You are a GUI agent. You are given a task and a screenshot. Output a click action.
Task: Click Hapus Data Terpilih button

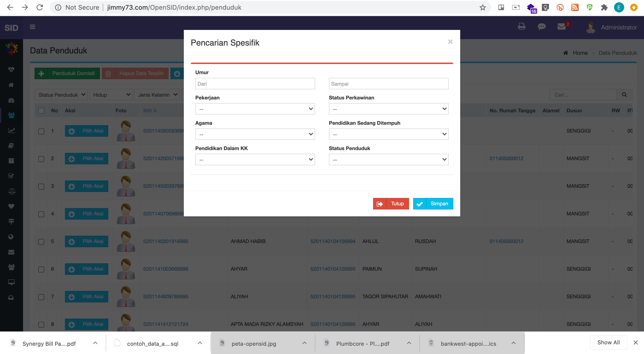[135, 73]
